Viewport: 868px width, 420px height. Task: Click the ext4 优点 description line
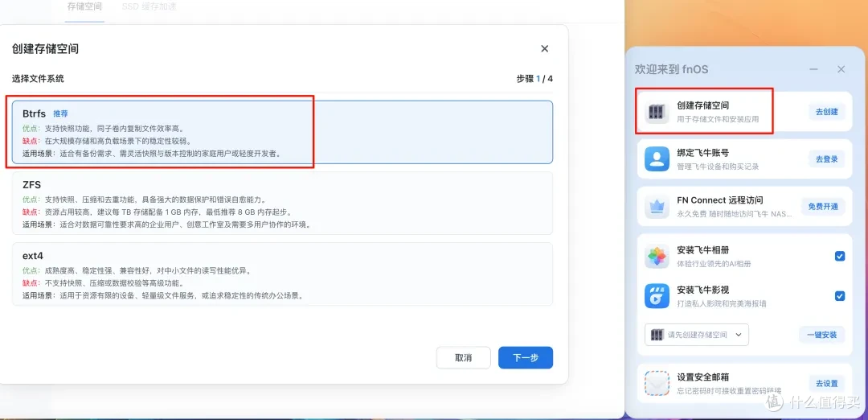[x=137, y=271]
